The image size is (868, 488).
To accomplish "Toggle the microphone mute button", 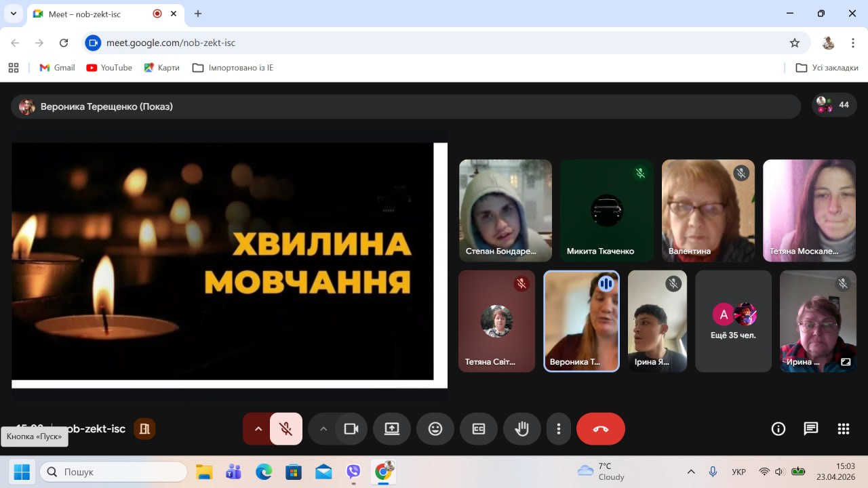I will (286, 428).
